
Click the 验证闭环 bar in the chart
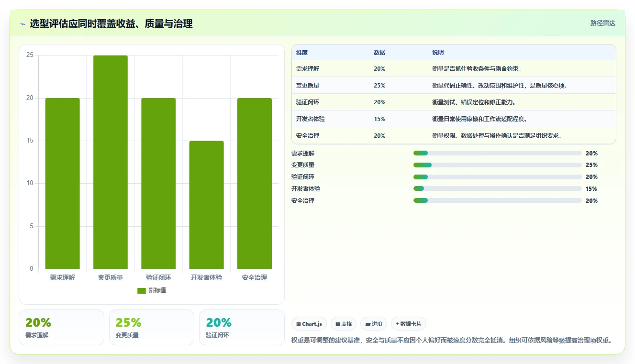click(158, 183)
